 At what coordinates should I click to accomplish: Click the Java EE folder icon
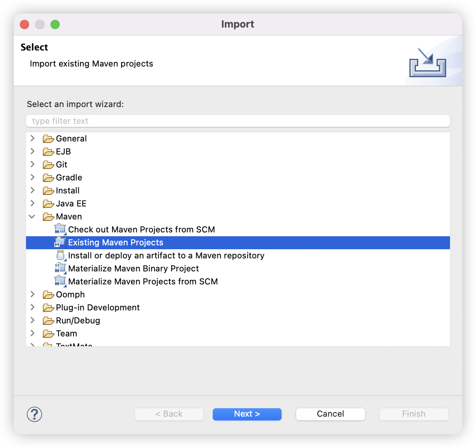coord(48,204)
